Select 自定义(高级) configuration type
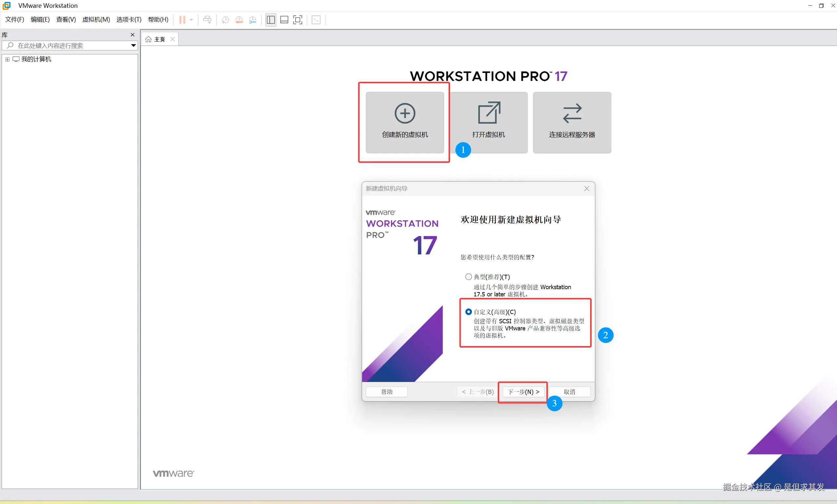837x504 pixels. point(468,312)
